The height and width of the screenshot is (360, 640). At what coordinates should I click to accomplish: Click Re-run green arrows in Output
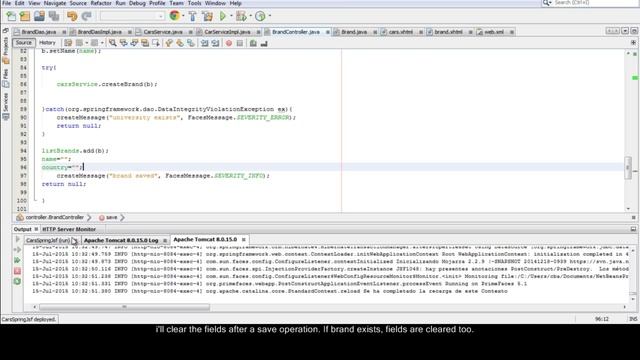17,260
